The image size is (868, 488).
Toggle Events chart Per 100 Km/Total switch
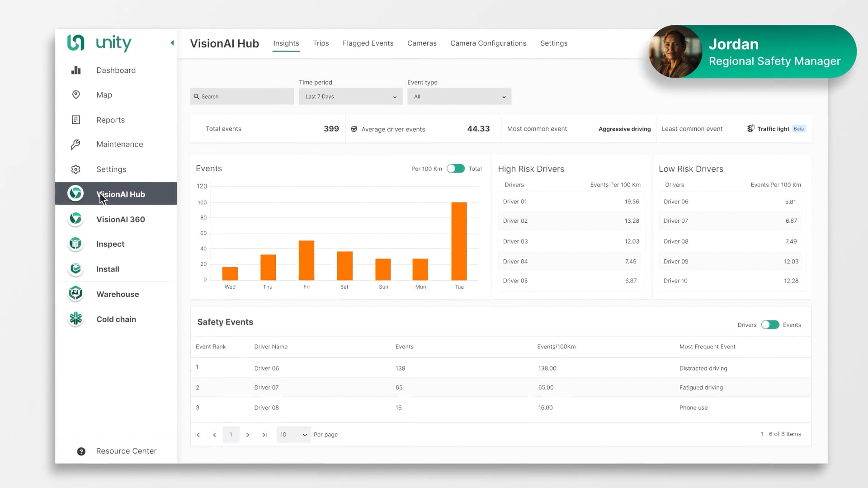coord(455,169)
